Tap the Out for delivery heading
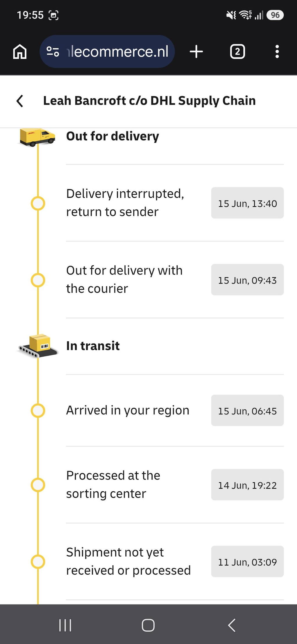The width and height of the screenshot is (297, 644). click(113, 136)
